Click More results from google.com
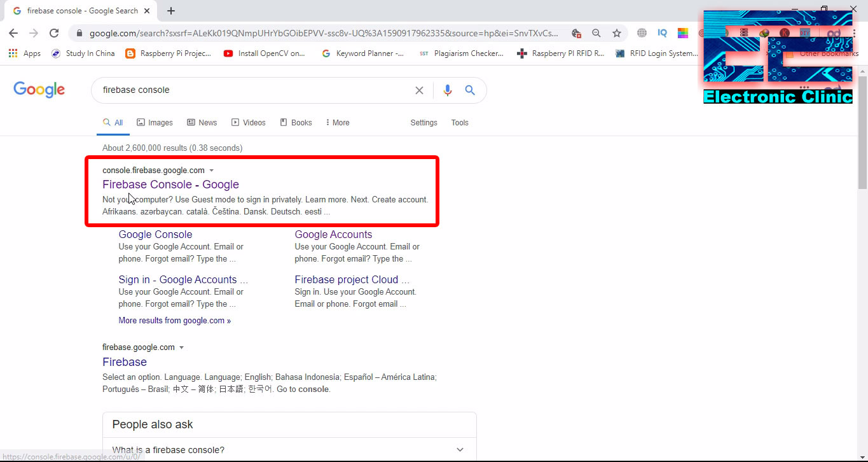The width and height of the screenshot is (868, 462). point(174,321)
